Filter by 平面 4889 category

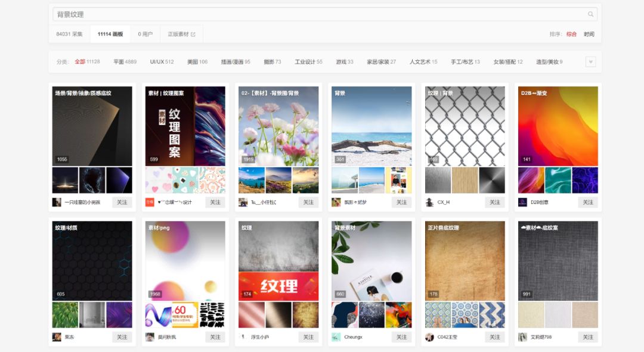125,62
